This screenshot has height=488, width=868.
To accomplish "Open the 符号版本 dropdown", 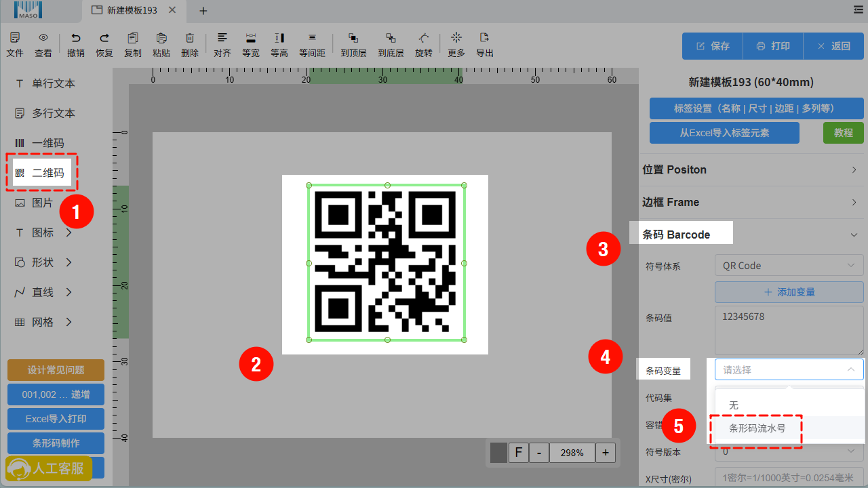I will [x=789, y=451].
